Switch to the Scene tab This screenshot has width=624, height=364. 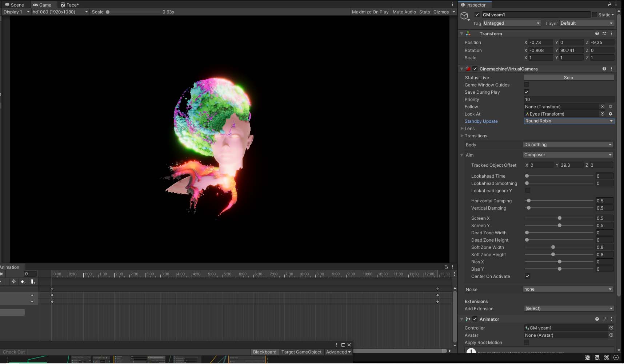click(x=15, y=5)
